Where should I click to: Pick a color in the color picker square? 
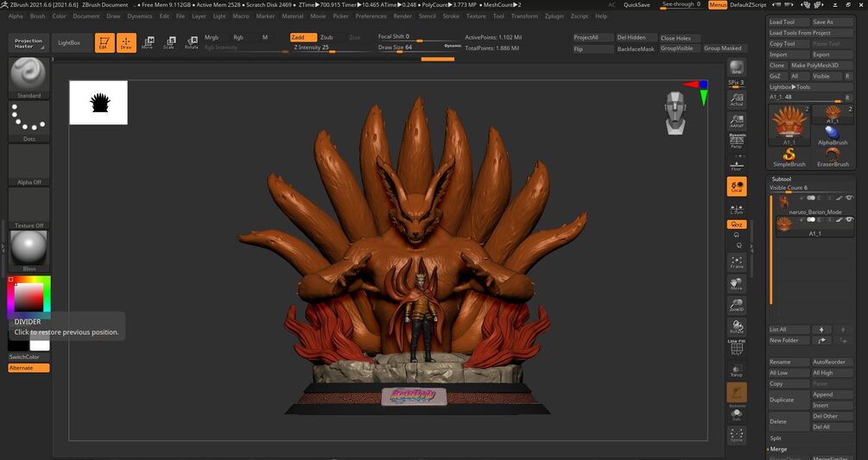click(x=29, y=298)
